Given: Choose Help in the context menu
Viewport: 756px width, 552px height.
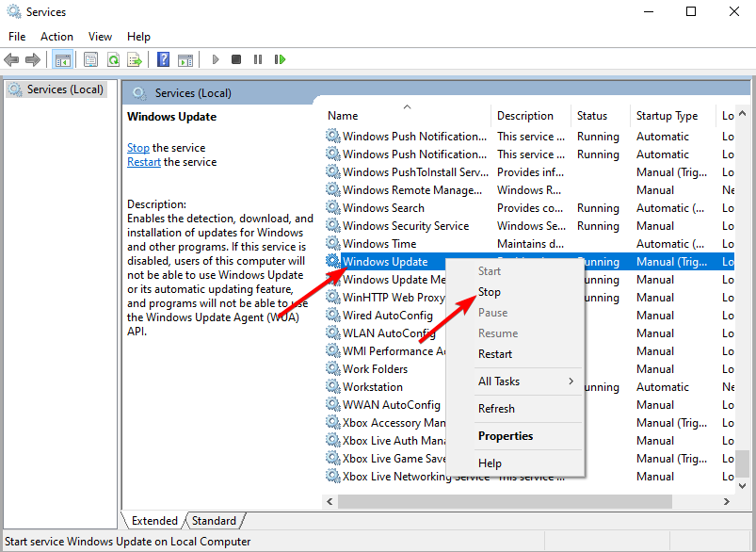Looking at the screenshot, I should click(515, 463).
